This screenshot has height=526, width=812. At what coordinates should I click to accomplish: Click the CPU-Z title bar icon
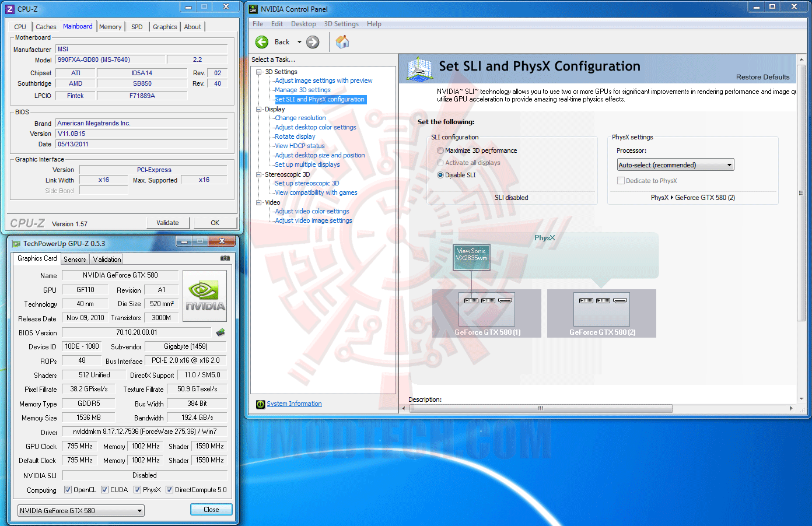[x=10, y=9]
